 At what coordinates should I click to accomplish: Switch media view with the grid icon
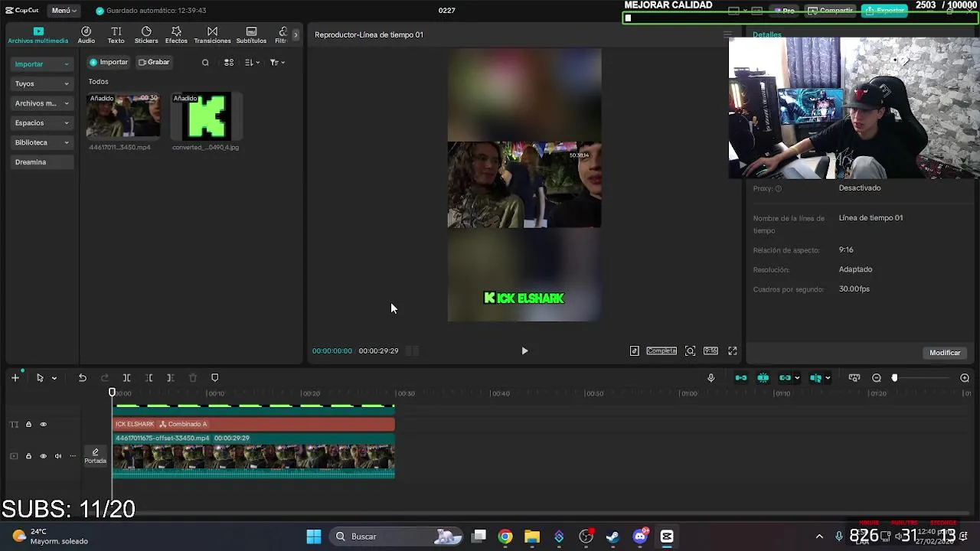(x=228, y=63)
